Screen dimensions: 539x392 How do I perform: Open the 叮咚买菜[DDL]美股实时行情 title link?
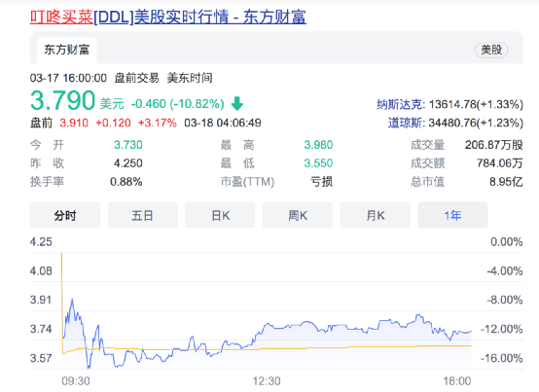(x=168, y=18)
